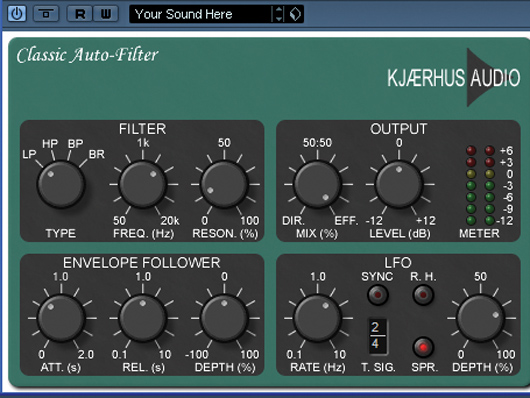Enable the W write automation button
This screenshot has height=398, width=530.
point(105,14)
